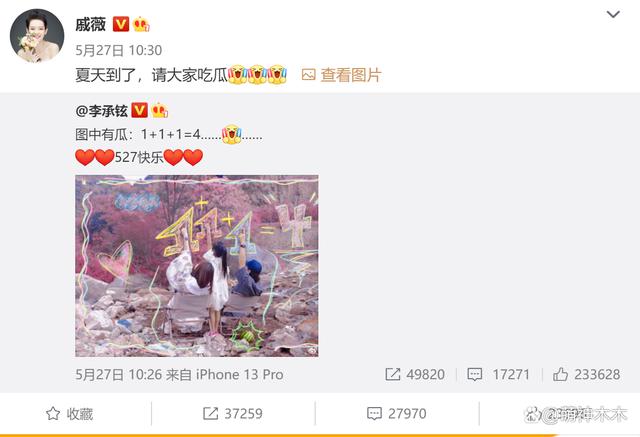The image size is (640, 437).
Task: Click the 5月27日 10:30 timestamp
Action: click(x=119, y=50)
